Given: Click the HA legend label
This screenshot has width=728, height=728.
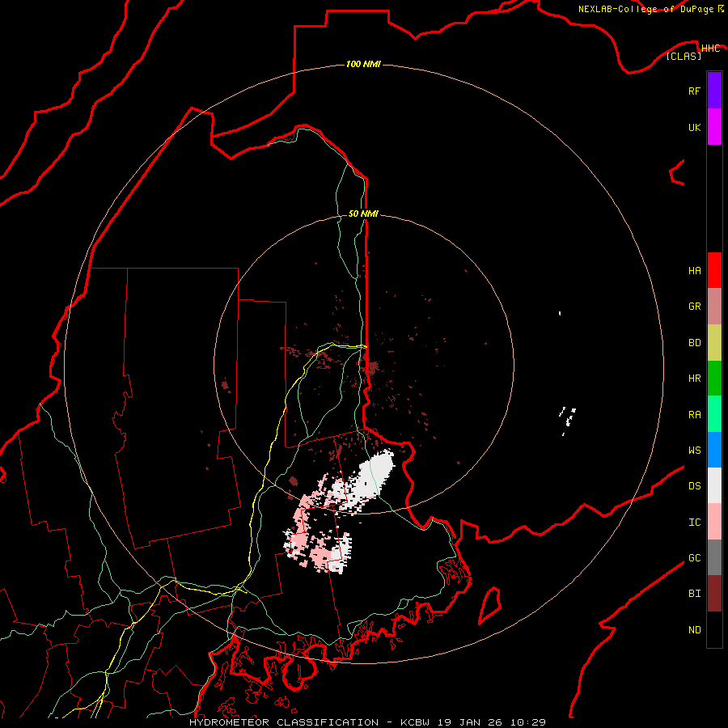Looking at the screenshot, I should [x=694, y=271].
